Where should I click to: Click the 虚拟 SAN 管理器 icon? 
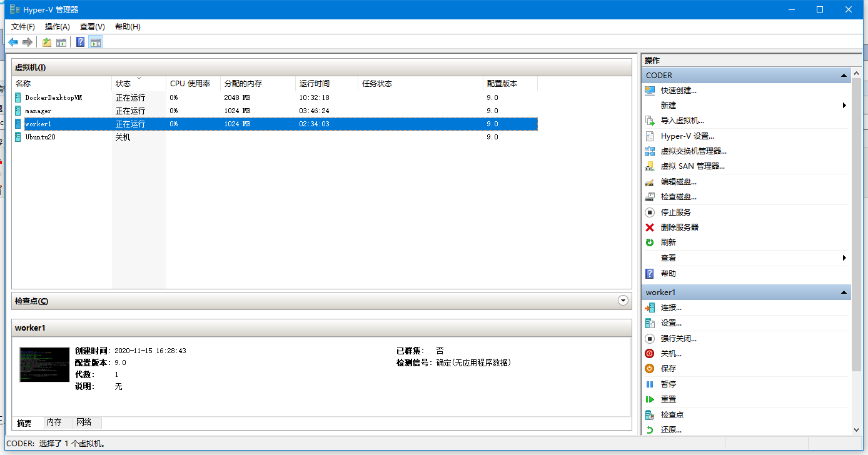pos(650,166)
